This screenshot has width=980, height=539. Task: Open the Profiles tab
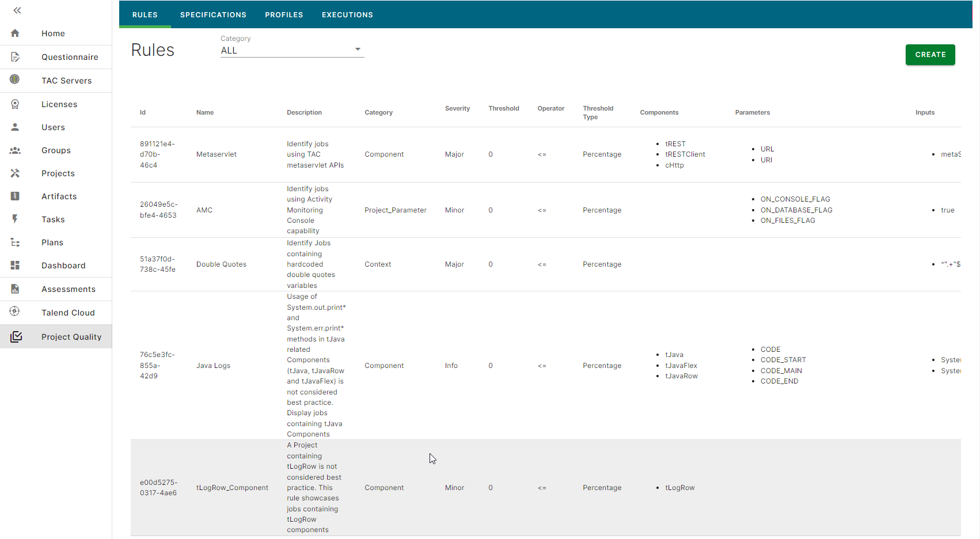point(284,15)
